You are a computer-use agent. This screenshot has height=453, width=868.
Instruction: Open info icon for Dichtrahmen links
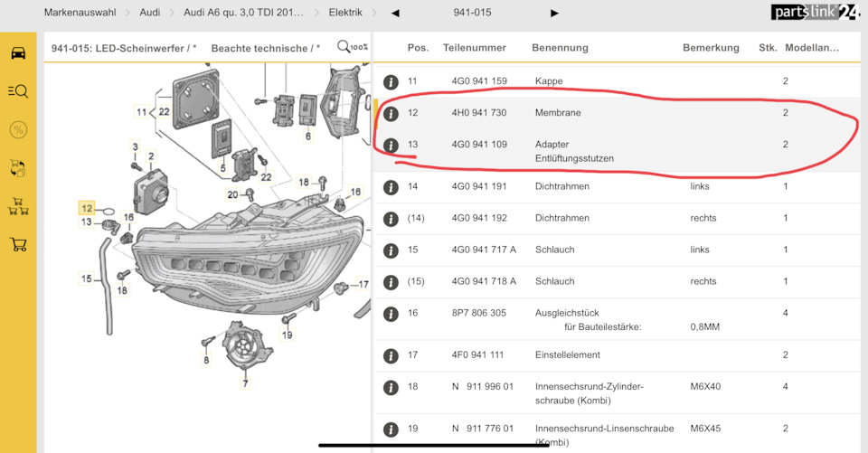coord(391,187)
